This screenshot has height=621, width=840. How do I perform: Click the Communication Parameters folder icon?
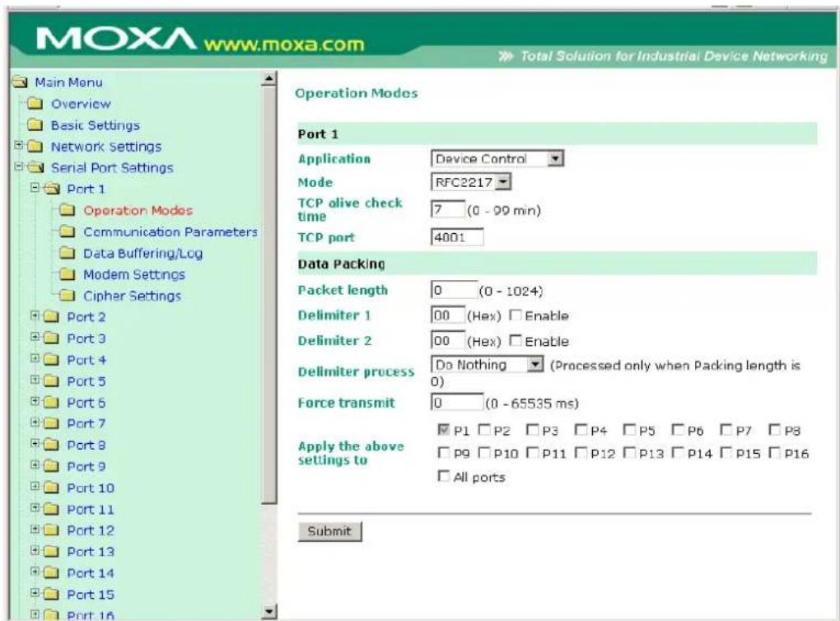(67, 231)
